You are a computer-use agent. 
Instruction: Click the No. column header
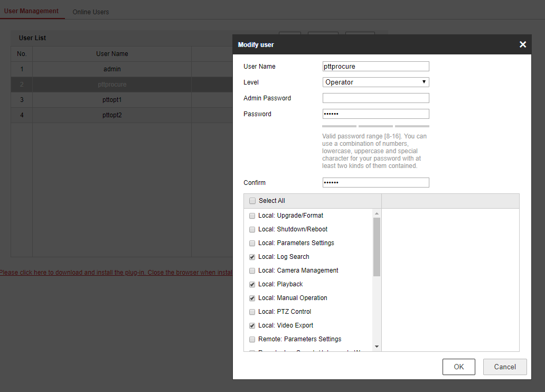click(x=22, y=54)
